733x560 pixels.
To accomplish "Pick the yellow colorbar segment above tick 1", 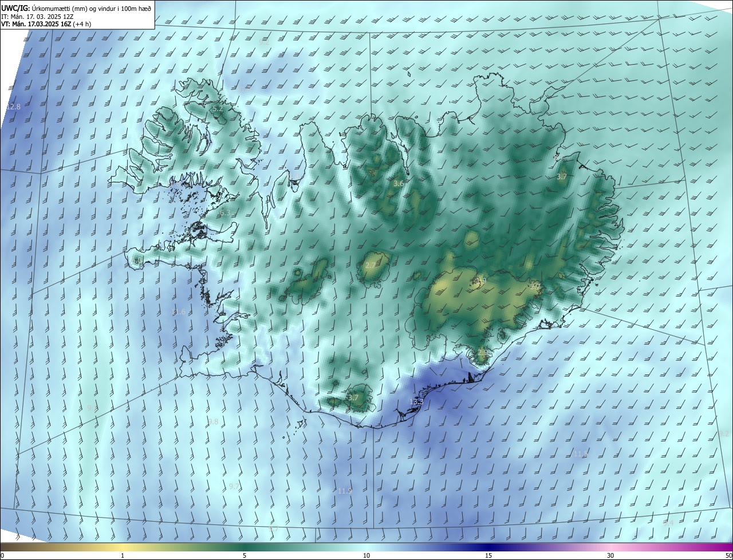I will pos(123,547).
